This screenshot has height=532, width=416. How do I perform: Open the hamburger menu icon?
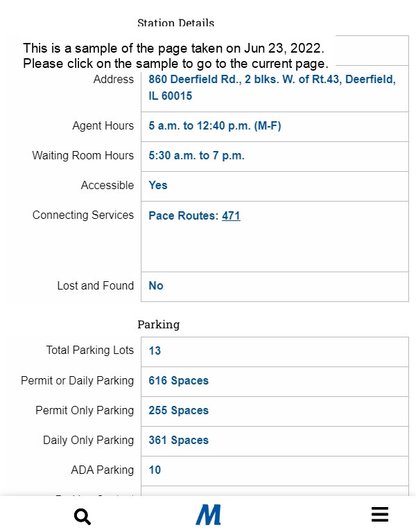pos(380,515)
